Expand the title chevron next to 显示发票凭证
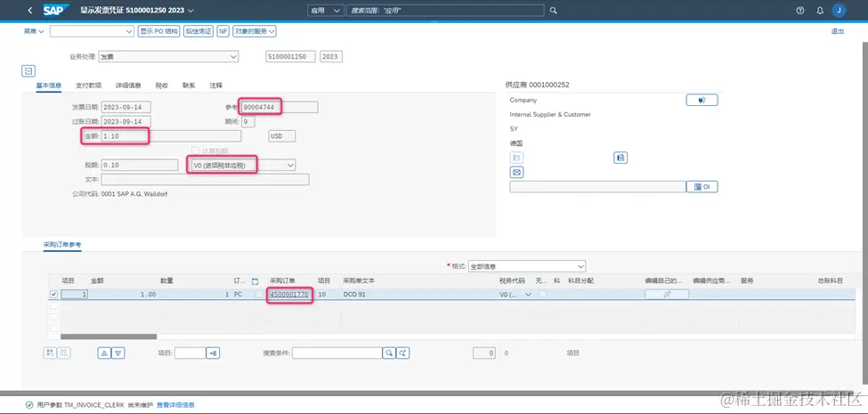This screenshot has height=414, width=868. click(x=191, y=11)
